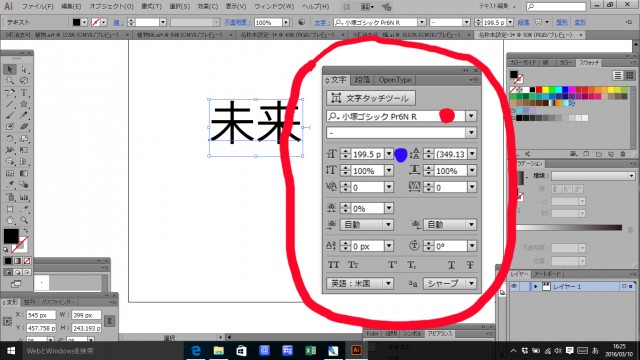
Task: Open ファイル(F) menu
Action: click(37, 7)
